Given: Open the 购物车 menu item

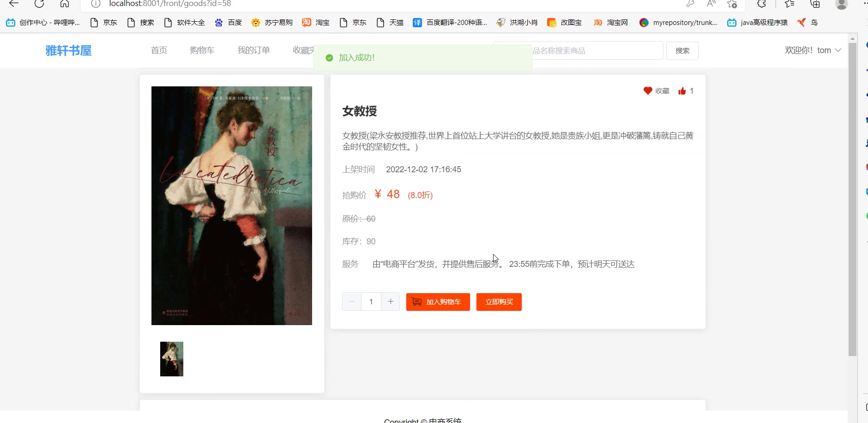Looking at the screenshot, I should (202, 50).
